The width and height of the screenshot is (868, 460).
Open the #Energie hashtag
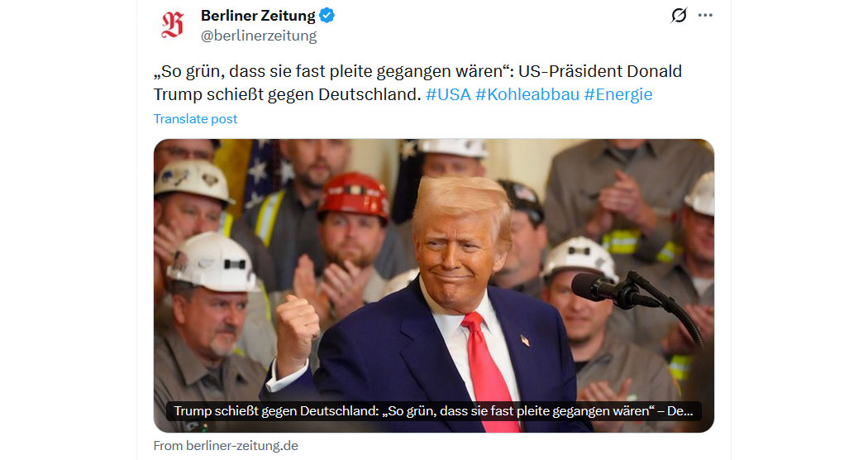(x=618, y=94)
